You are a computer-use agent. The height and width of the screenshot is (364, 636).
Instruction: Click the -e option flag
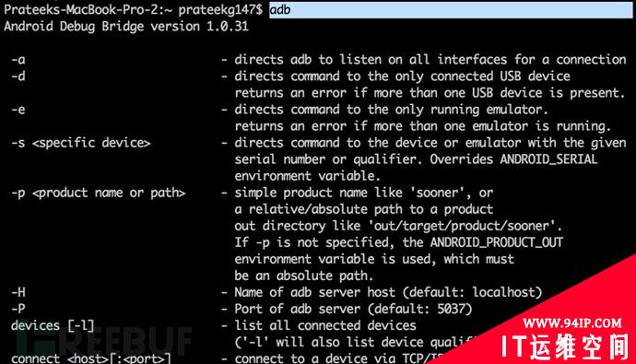point(18,110)
